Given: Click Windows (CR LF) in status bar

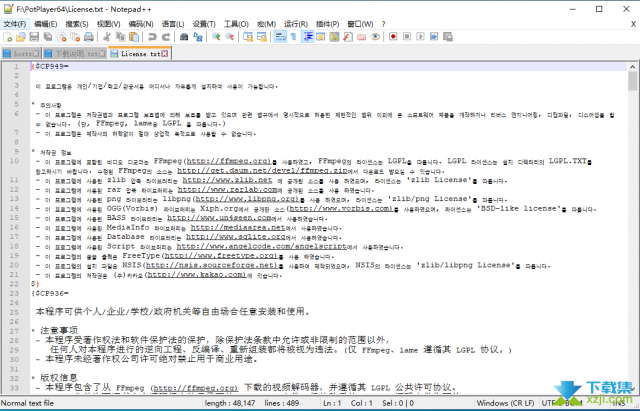Looking at the screenshot, I should [x=505, y=403].
